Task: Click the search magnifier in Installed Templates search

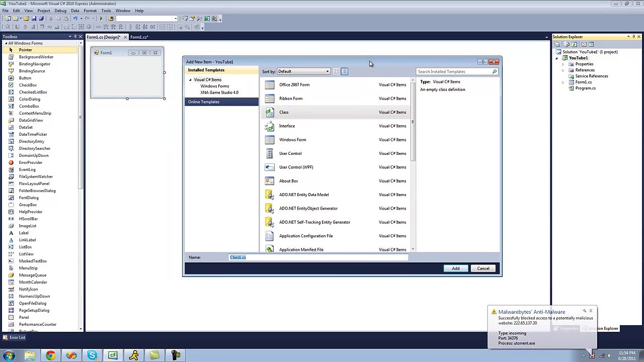Action: pyautogui.click(x=494, y=71)
